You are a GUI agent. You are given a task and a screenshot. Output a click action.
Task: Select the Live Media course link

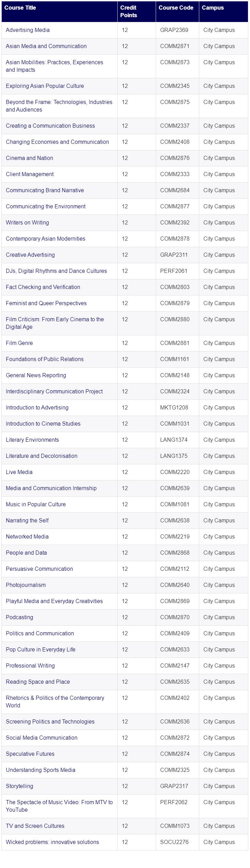(19, 472)
